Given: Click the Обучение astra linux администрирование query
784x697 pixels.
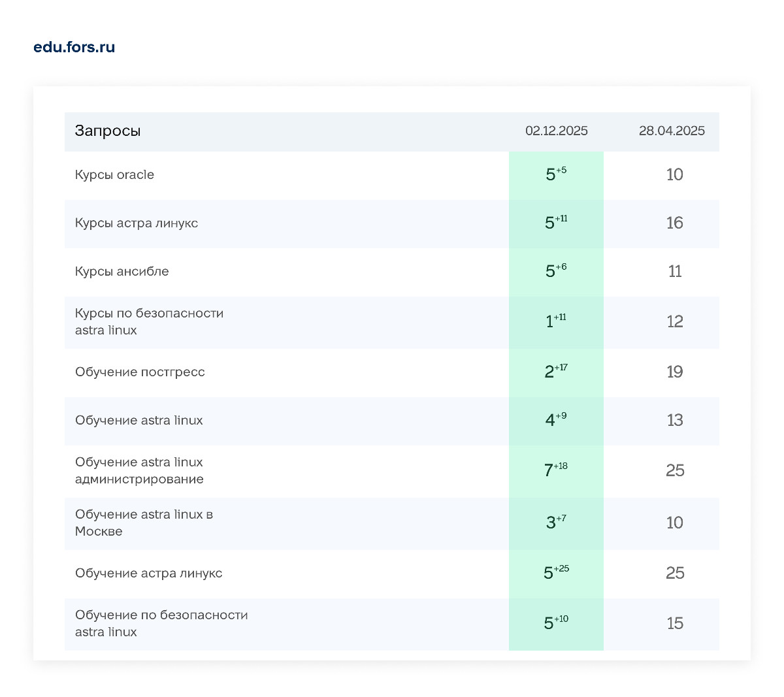Looking at the screenshot, I should tap(139, 470).
